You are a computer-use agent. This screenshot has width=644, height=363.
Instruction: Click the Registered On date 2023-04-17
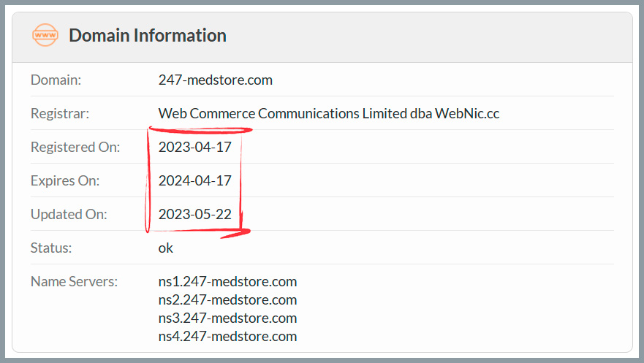click(194, 148)
